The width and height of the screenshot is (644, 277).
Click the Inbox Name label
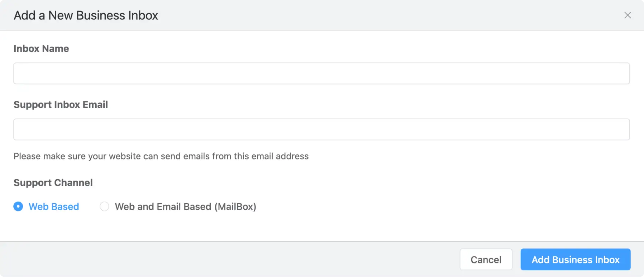pos(41,48)
